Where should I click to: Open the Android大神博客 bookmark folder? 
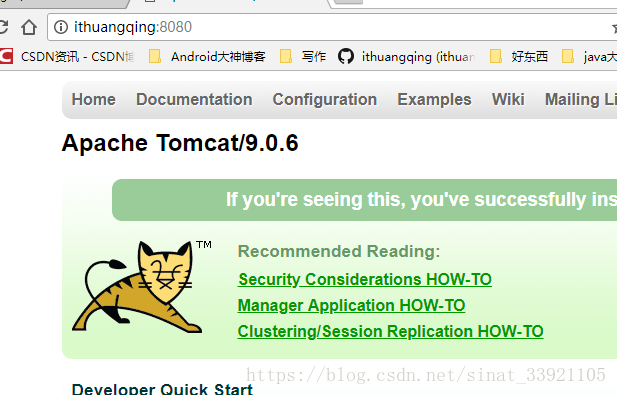point(207,57)
